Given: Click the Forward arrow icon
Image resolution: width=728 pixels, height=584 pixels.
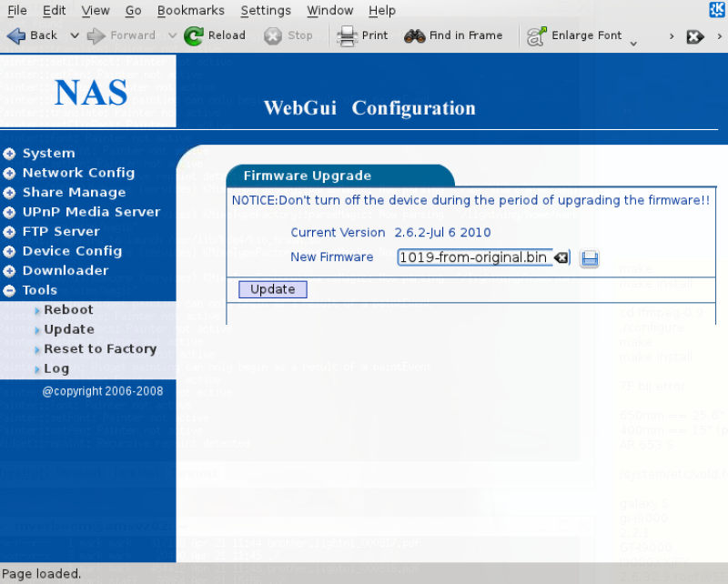Looking at the screenshot, I should coord(96,35).
